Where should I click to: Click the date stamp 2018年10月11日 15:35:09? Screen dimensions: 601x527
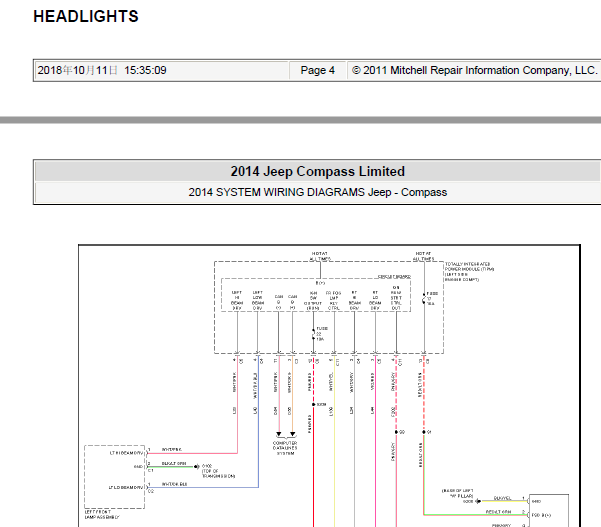(x=102, y=70)
